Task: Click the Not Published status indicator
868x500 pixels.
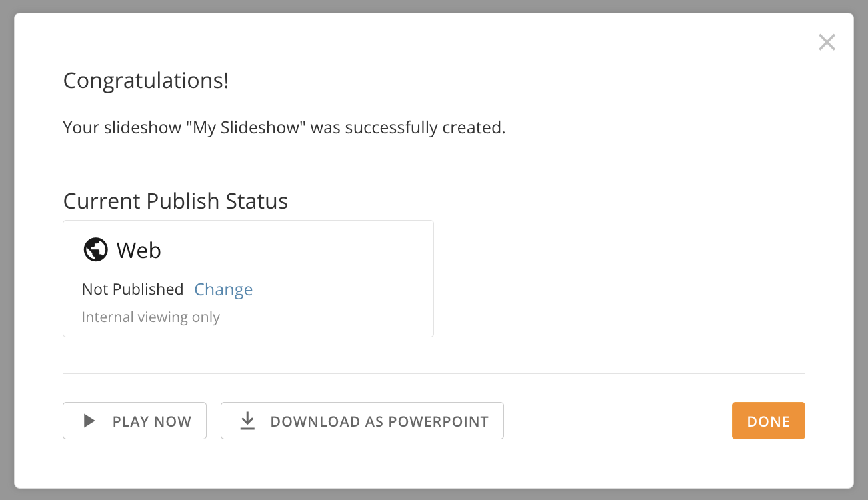Action: (133, 289)
